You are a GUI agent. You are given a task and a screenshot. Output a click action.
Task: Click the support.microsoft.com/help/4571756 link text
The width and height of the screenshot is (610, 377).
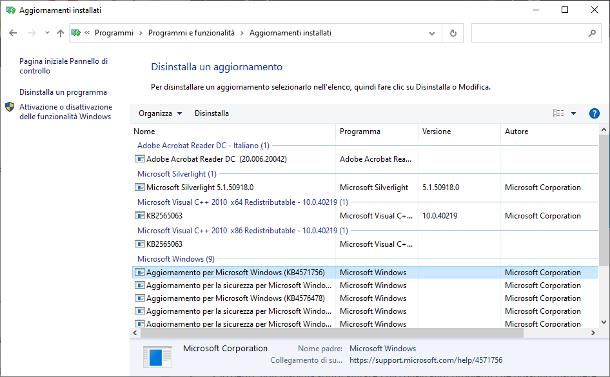(426, 360)
